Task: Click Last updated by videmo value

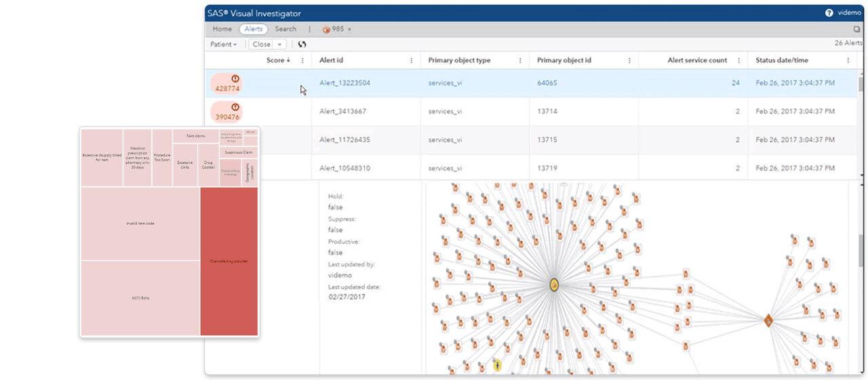Action: 340,275
